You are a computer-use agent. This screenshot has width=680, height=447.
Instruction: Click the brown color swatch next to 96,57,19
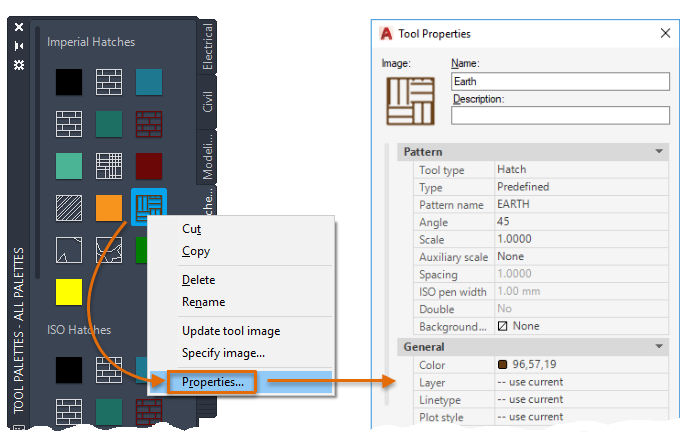[x=502, y=364]
